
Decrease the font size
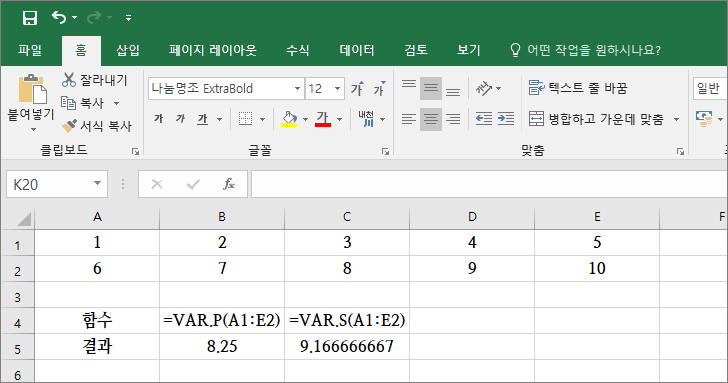pyautogui.click(x=379, y=88)
